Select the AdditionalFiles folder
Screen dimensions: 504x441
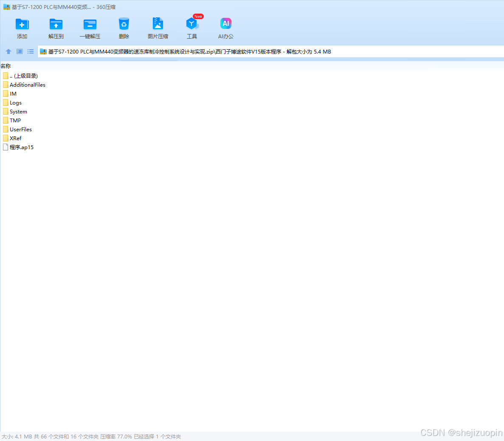[24, 85]
